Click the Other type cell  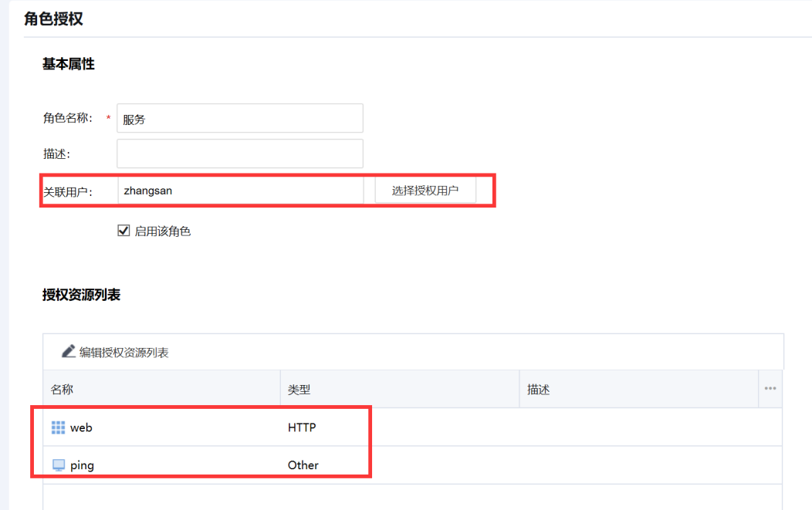[303, 465]
